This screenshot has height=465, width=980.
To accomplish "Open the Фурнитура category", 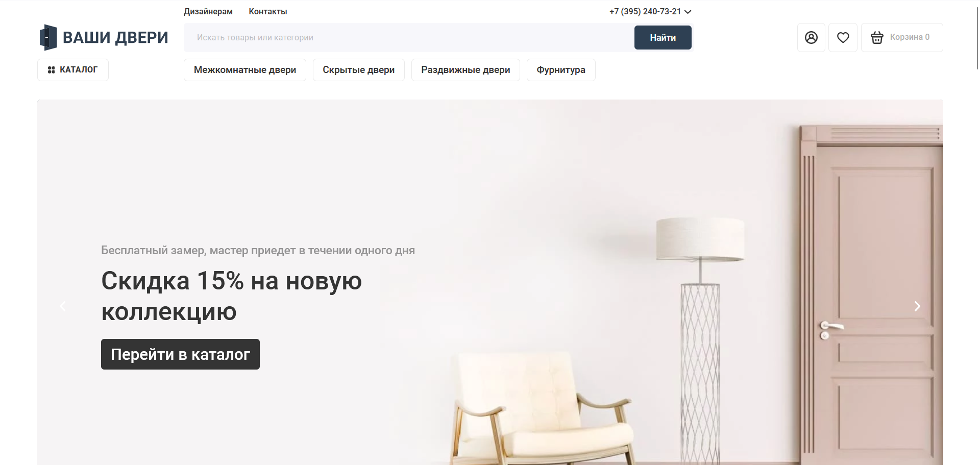I will pos(561,70).
